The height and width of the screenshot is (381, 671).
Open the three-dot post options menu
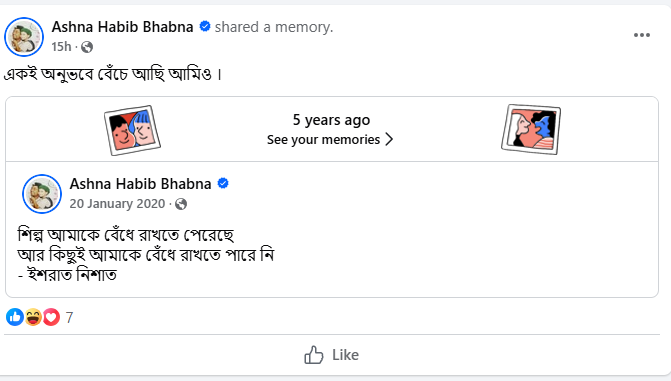pyautogui.click(x=641, y=35)
